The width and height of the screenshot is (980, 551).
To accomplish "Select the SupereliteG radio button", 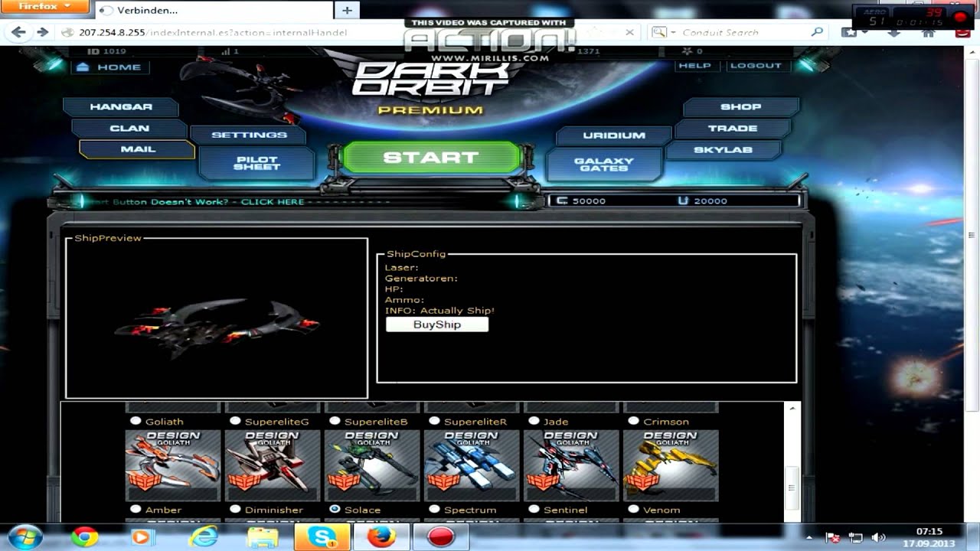I will point(235,421).
